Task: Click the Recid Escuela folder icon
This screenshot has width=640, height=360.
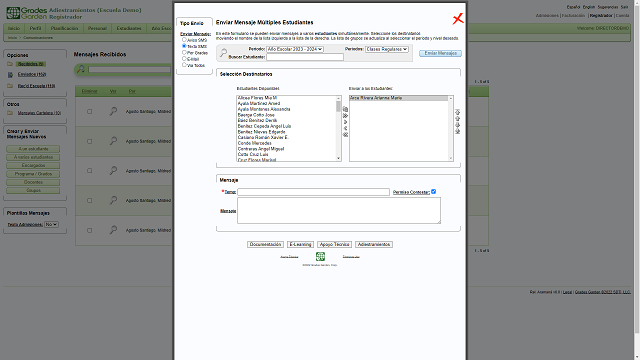Action: pyautogui.click(x=10, y=86)
